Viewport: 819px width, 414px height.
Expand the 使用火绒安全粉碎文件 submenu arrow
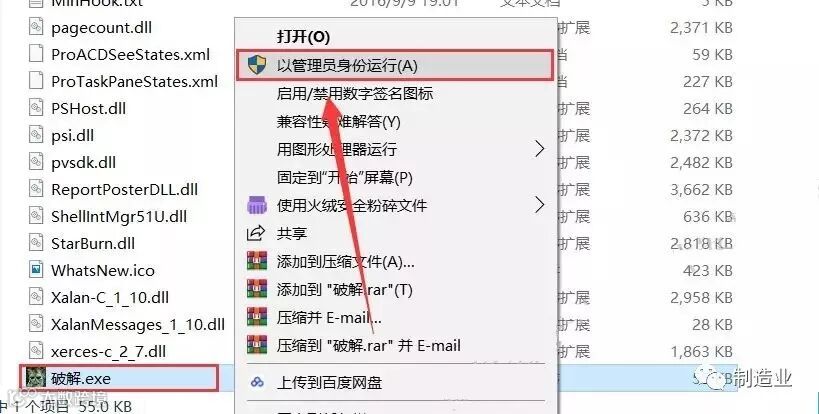540,205
